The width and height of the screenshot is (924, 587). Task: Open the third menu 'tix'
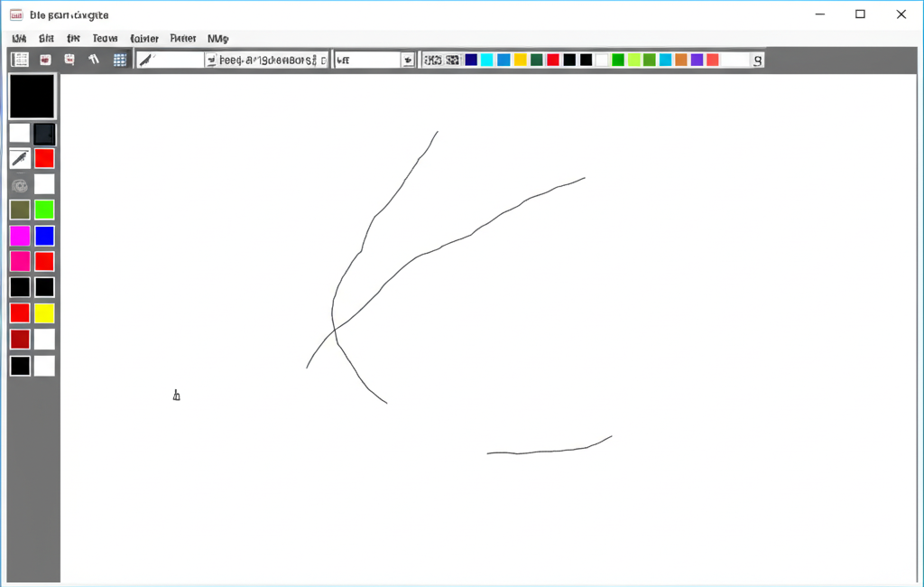(x=73, y=38)
